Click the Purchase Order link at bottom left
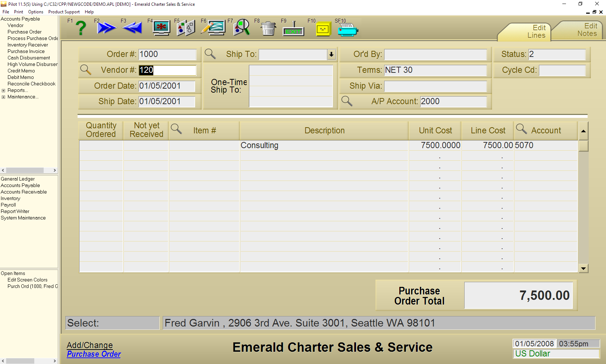This screenshot has width=606, height=364. [x=94, y=354]
